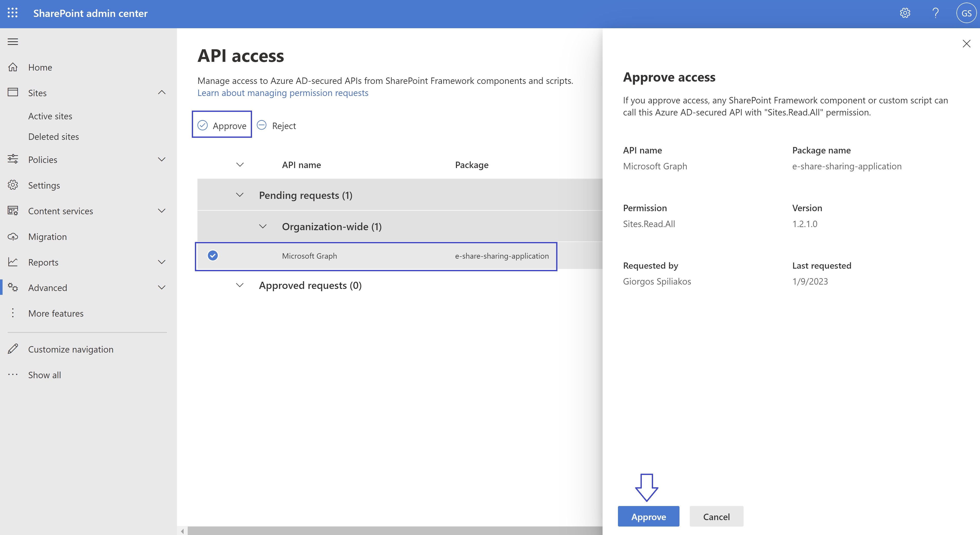Image resolution: width=980 pixels, height=535 pixels.
Task: Click 'Microsoft Graph' cell in pending row
Action: (x=309, y=256)
